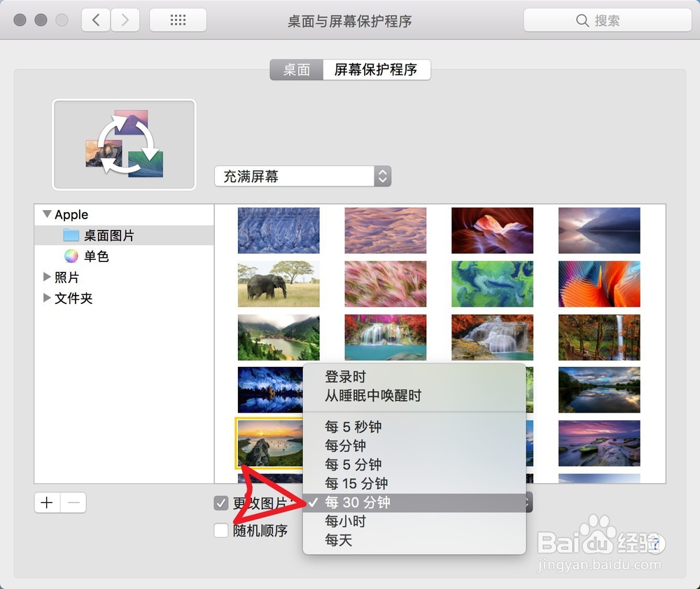Click the help question mark near bottom right
Screen dimensions: 700x589
tap(656, 543)
